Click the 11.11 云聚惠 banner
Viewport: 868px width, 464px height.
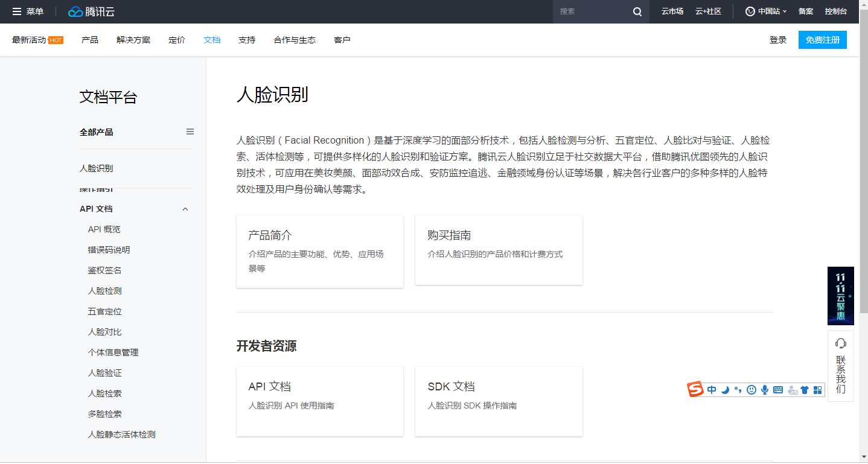coord(841,296)
